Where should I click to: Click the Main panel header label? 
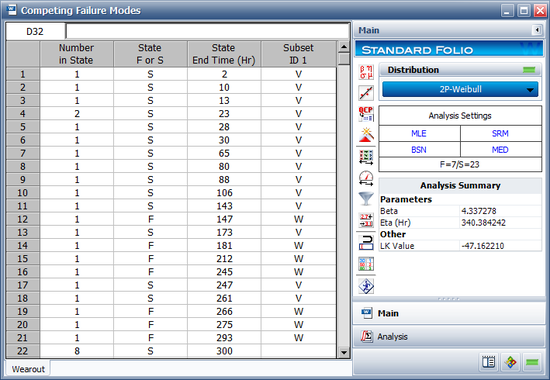click(369, 31)
